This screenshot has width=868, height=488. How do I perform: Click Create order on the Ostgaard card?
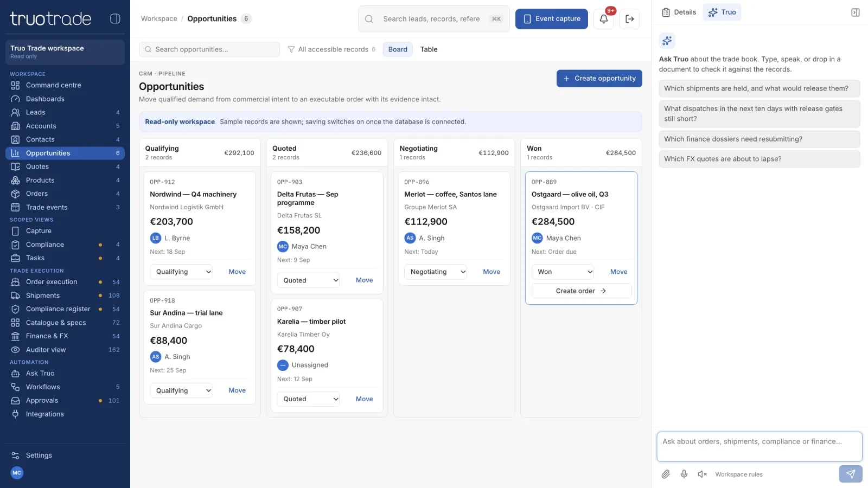pos(581,291)
